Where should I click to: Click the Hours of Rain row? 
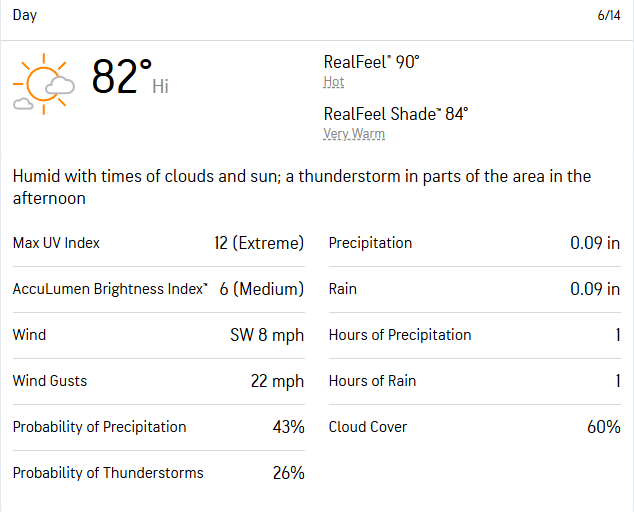point(475,381)
